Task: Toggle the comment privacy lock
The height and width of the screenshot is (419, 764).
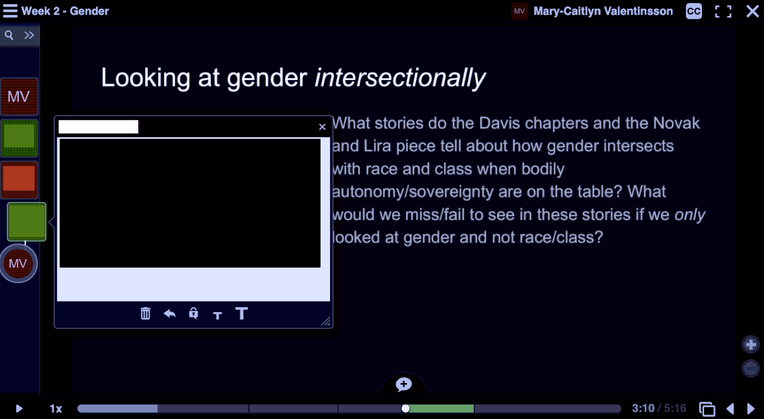Action: point(193,314)
